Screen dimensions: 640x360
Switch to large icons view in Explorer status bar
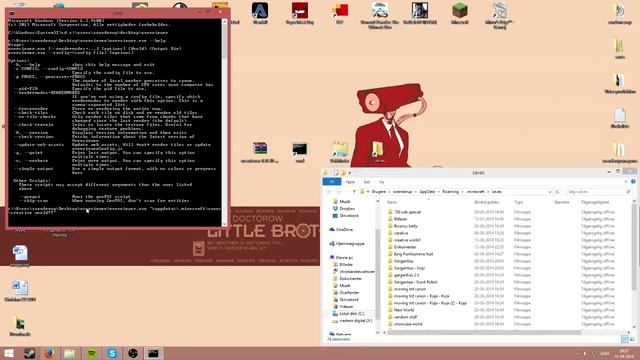click(632, 339)
